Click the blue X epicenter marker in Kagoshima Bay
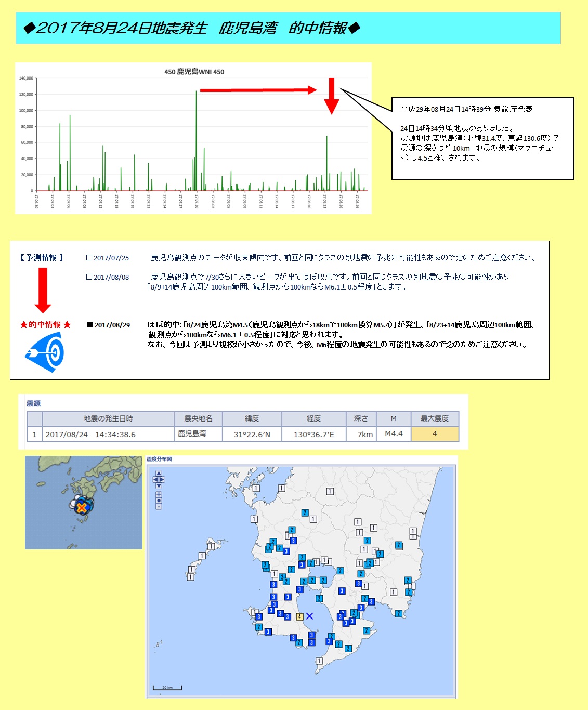The image size is (588, 710). pos(309,616)
